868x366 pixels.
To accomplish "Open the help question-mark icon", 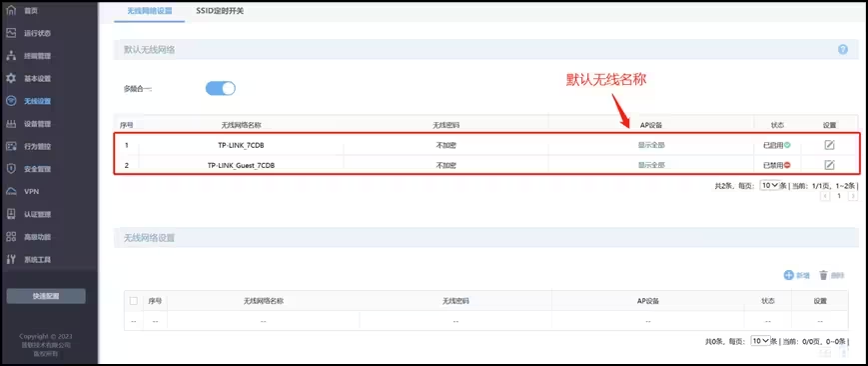I will coord(843,49).
